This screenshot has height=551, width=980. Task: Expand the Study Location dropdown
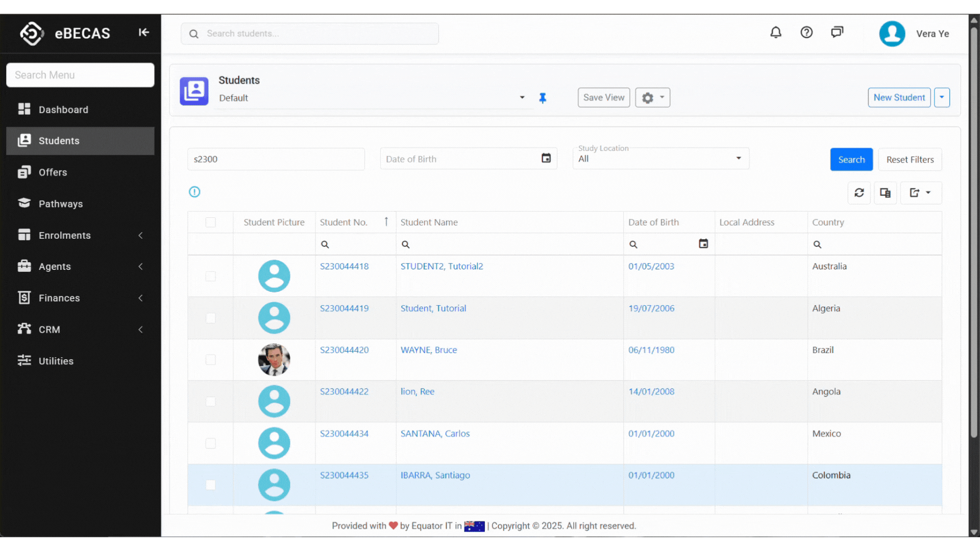tap(738, 158)
